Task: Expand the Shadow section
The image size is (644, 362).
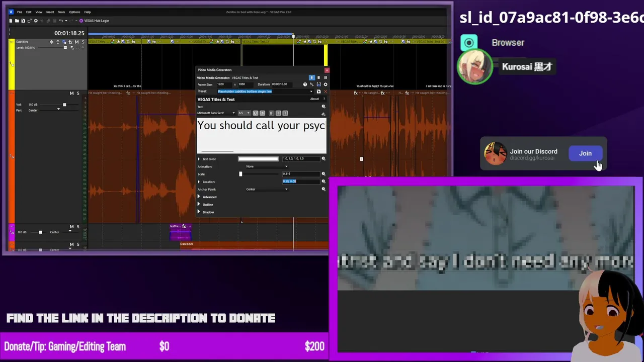Action: point(199,212)
